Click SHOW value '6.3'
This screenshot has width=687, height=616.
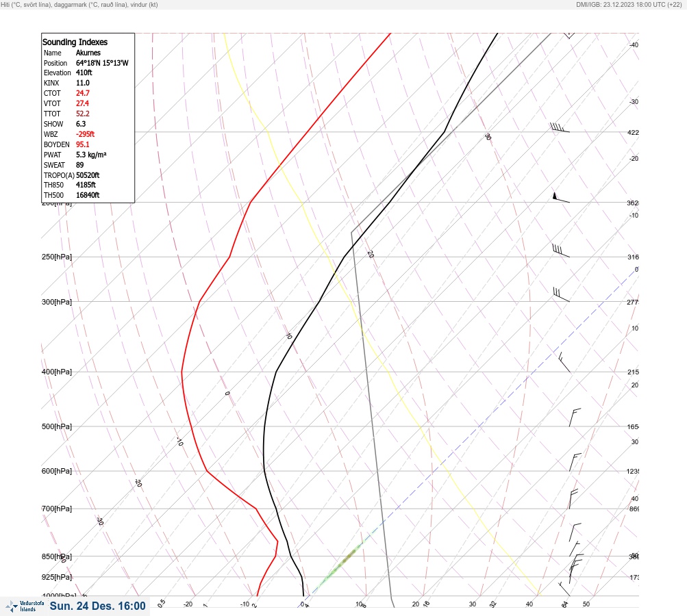click(81, 124)
